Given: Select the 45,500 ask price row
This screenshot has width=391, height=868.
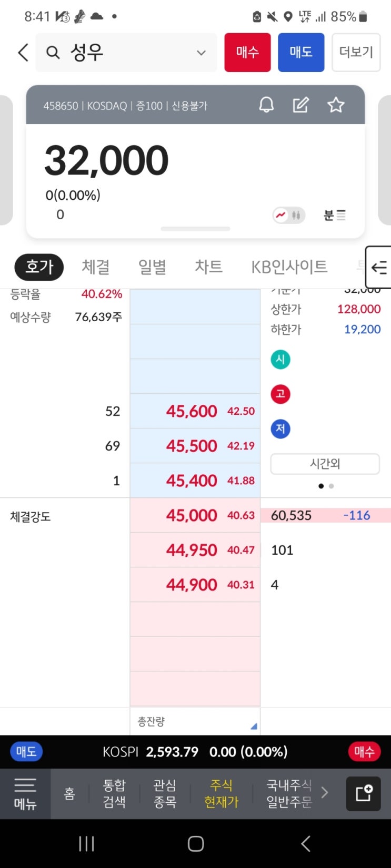Looking at the screenshot, I should point(195,446).
